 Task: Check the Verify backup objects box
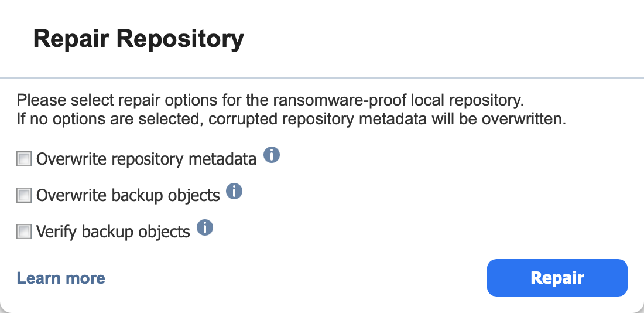click(x=24, y=232)
